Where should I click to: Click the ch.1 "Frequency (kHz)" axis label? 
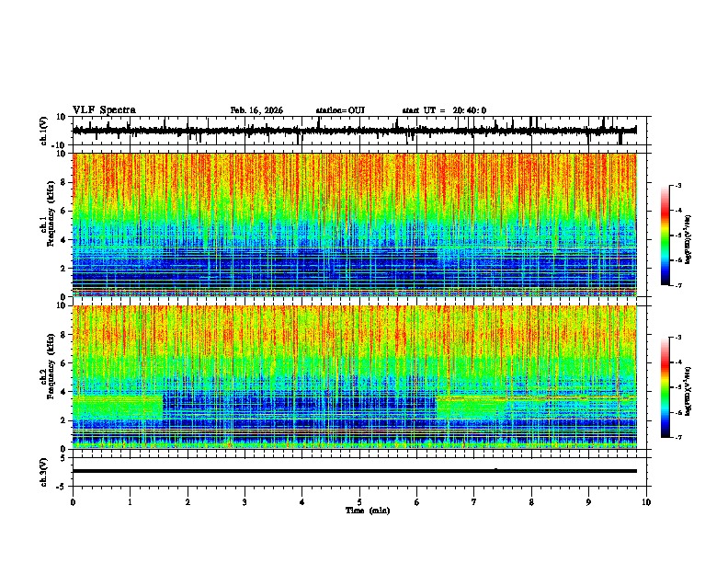coord(51,213)
